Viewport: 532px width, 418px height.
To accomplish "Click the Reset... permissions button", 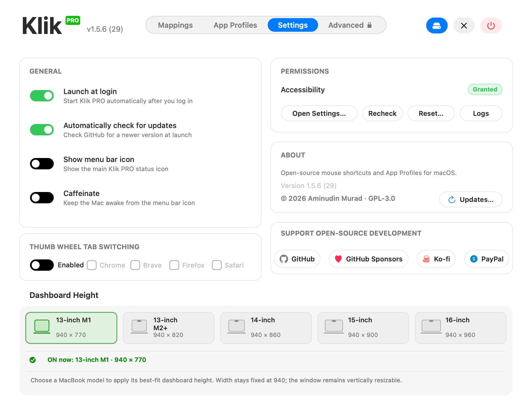I will click(431, 113).
